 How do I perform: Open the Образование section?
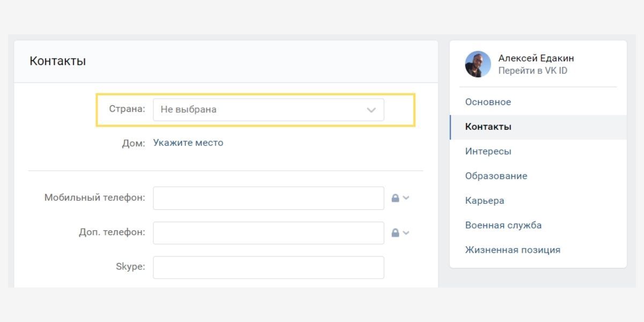(496, 176)
